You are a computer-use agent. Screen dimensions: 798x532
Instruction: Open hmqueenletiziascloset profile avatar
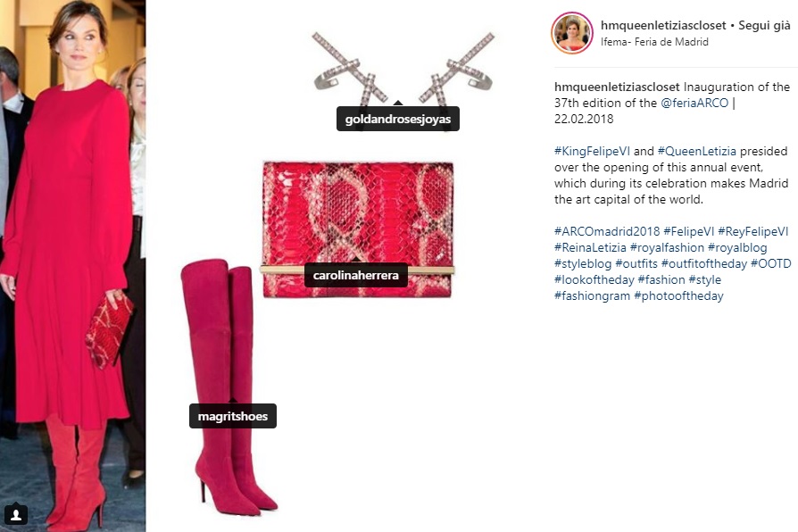tap(571, 33)
